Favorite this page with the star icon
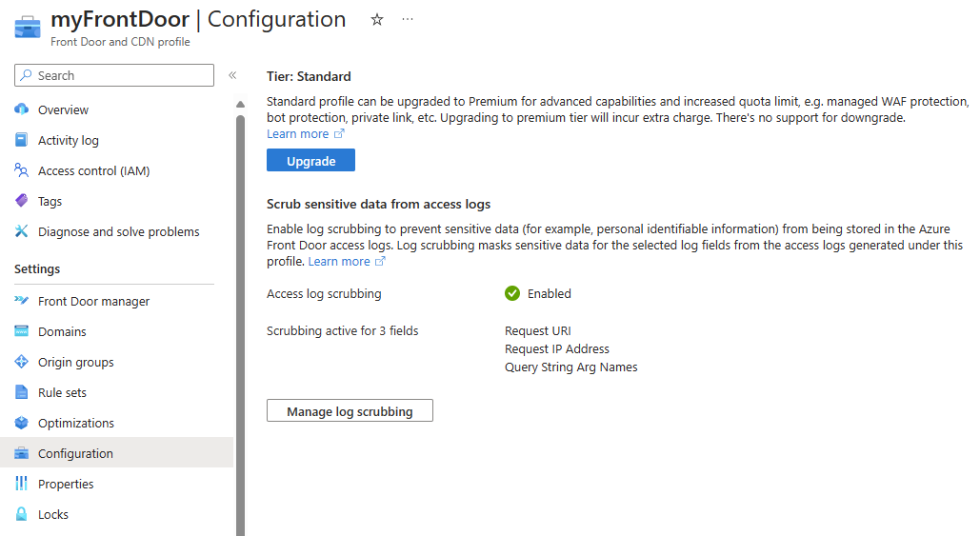980x536 pixels. [377, 20]
